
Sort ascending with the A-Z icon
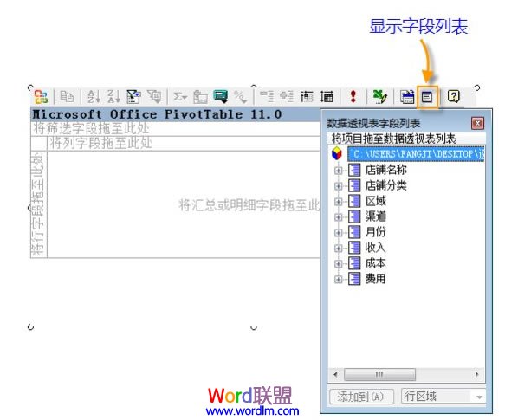click(x=94, y=97)
